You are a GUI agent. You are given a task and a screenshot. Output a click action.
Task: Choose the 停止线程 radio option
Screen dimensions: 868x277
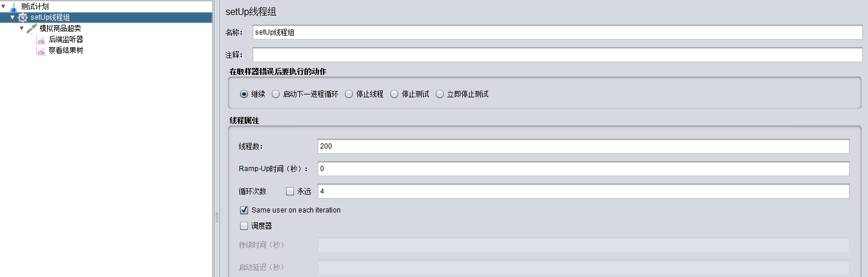pos(349,94)
